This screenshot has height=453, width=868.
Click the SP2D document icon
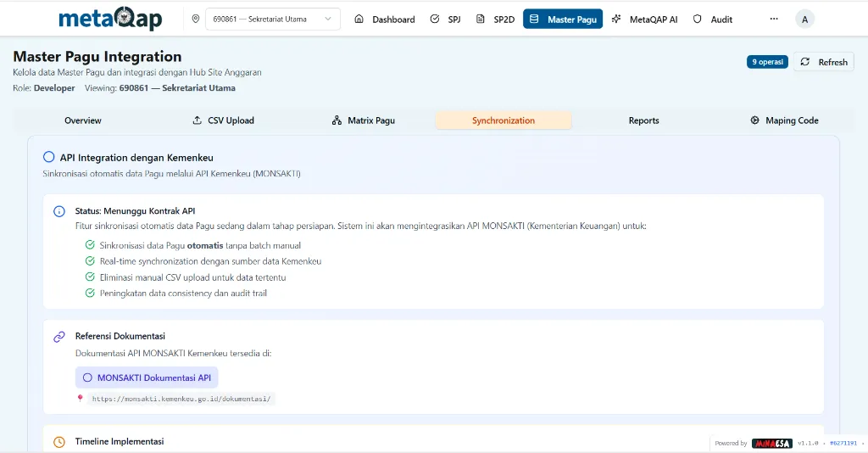[x=481, y=19]
